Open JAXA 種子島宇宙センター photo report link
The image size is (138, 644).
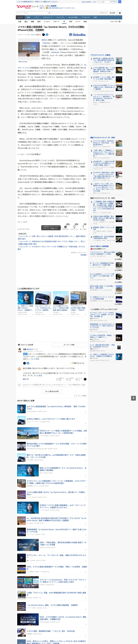(51, 238)
